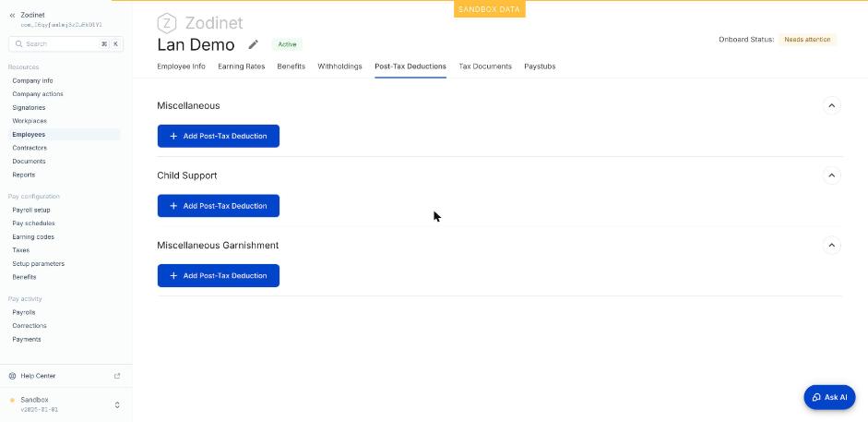Click the Help Center link

[x=38, y=376]
